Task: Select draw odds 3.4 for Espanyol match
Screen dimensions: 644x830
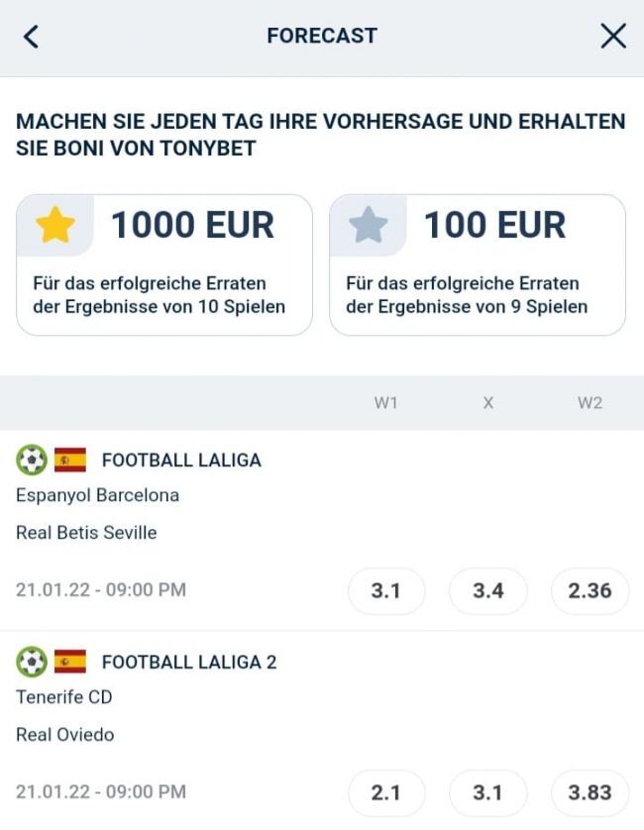Action: pos(487,591)
